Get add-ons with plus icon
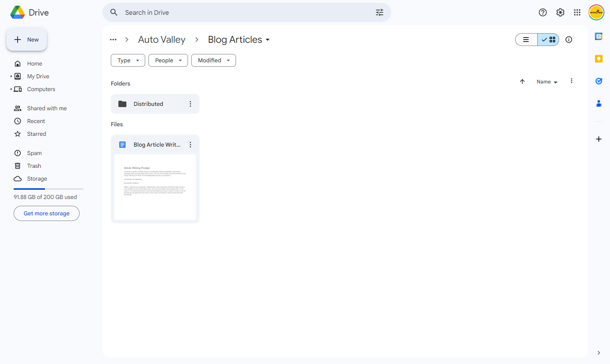The height and width of the screenshot is (364, 610). (598, 139)
